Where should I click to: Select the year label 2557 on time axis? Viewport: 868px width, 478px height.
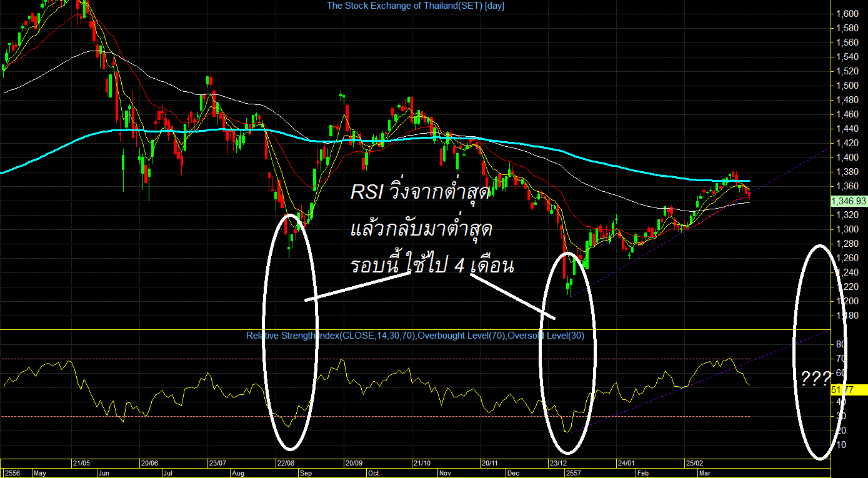click(x=574, y=473)
